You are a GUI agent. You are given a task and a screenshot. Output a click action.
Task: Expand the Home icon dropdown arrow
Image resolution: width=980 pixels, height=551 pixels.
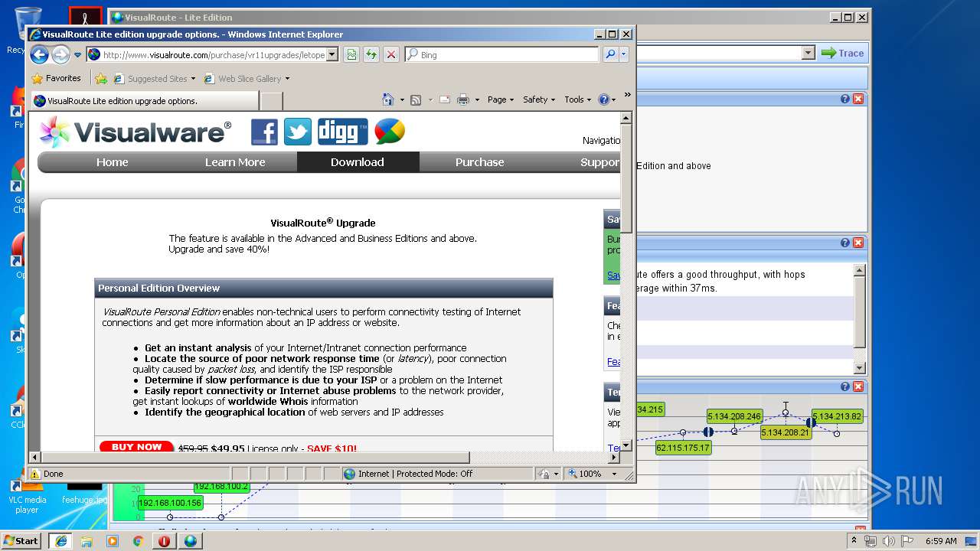[x=401, y=99]
